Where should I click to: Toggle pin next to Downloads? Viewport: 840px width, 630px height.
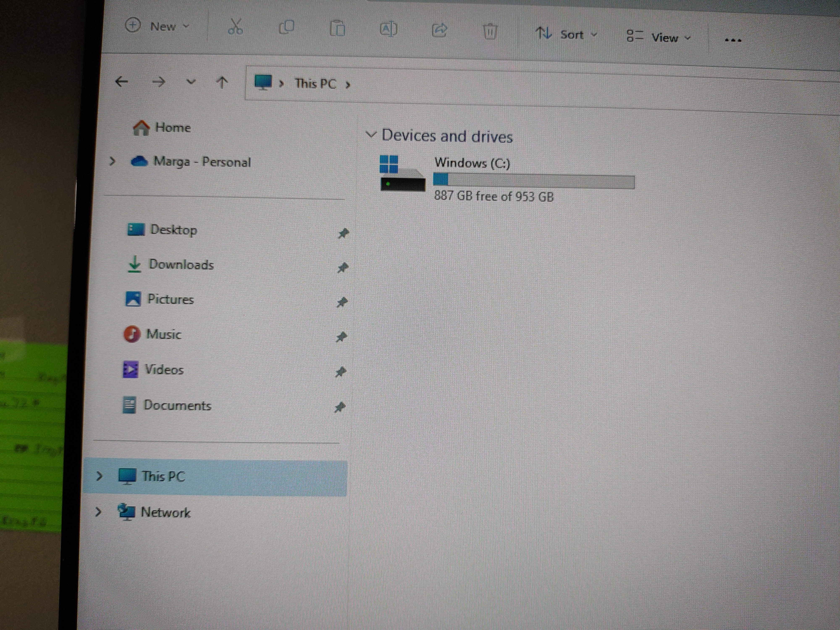pos(343,268)
